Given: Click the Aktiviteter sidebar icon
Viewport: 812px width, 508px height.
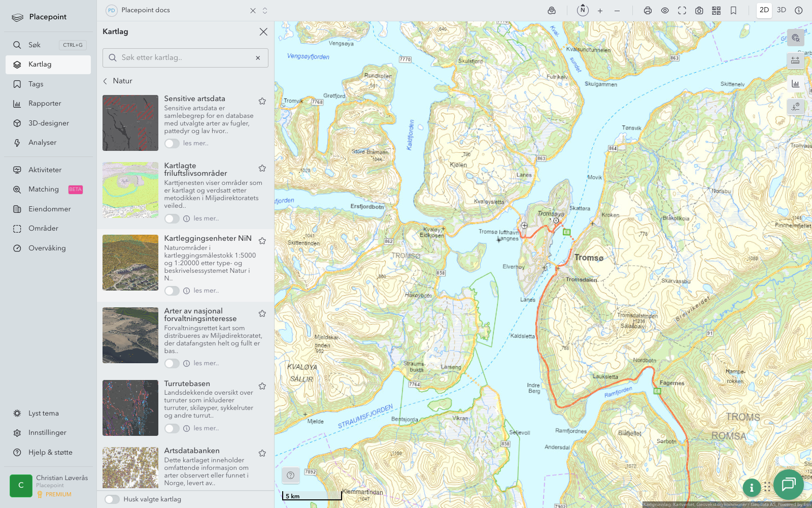Looking at the screenshot, I should pyautogui.click(x=17, y=170).
